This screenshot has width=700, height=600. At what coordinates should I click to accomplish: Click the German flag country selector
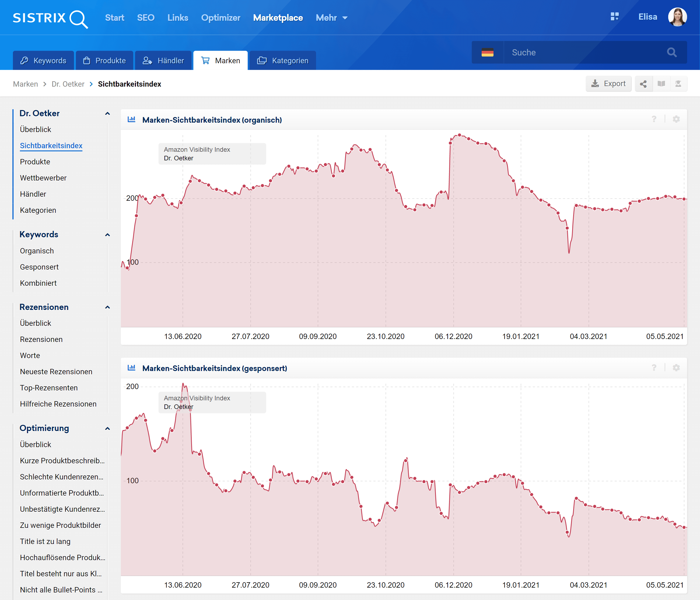[487, 52]
